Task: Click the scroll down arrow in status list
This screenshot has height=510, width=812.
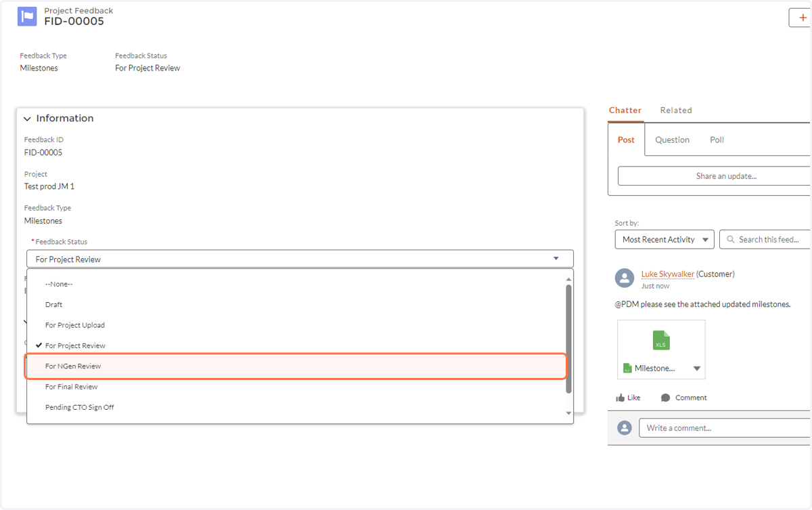Action: [x=569, y=413]
